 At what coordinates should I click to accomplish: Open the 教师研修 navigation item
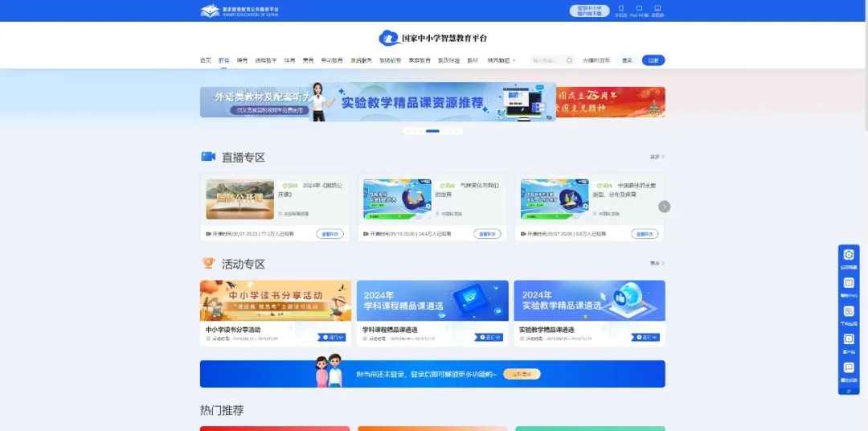tap(391, 60)
